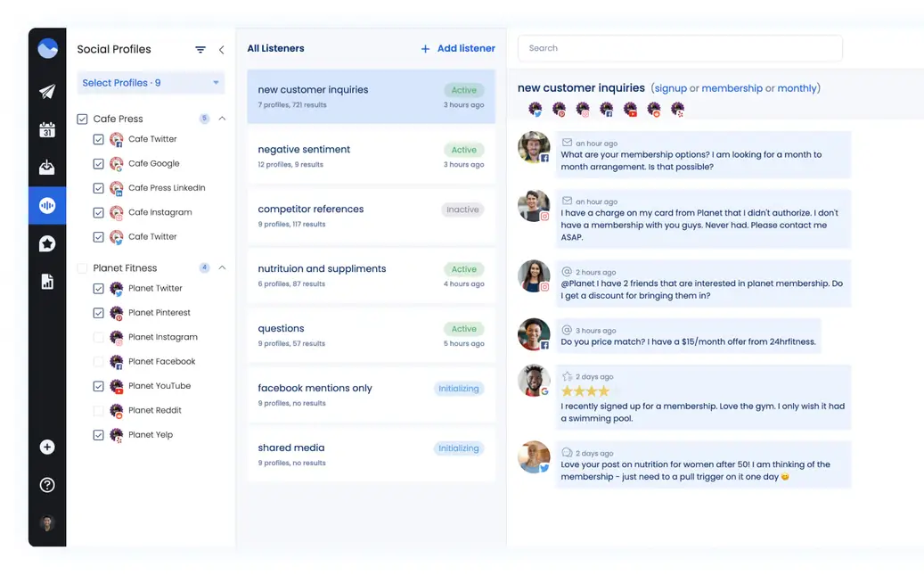Open the Select Profiles dropdown

pyautogui.click(x=149, y=82)
